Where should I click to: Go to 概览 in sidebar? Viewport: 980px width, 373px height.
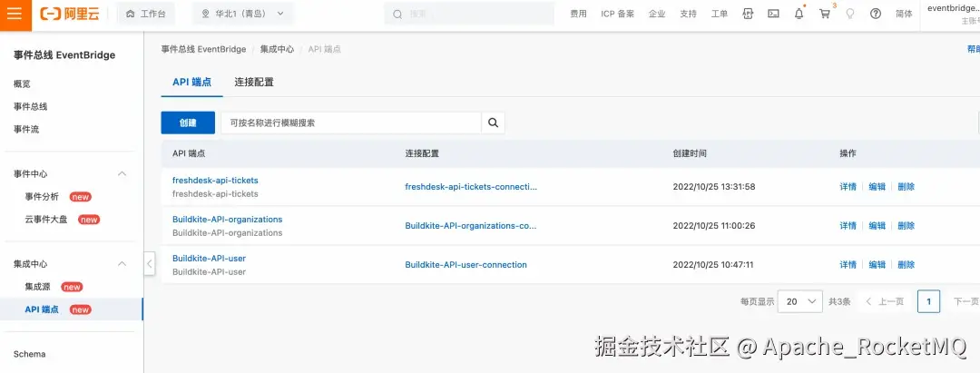click(x=22, y=83)
